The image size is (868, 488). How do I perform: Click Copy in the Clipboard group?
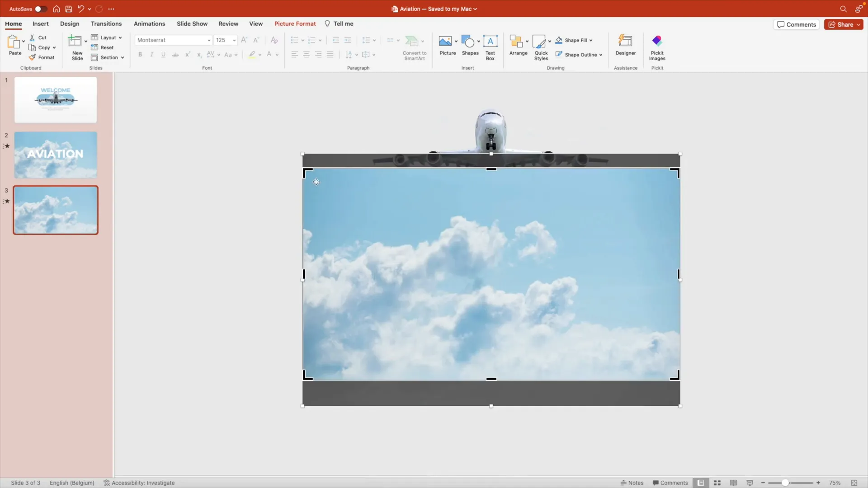point(39,47)
